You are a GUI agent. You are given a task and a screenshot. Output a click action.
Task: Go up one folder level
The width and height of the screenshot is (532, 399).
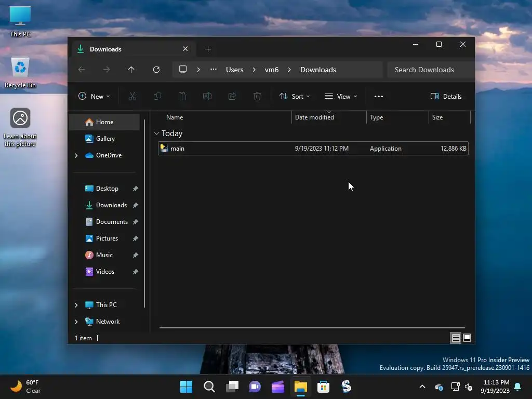click(131, 70)
